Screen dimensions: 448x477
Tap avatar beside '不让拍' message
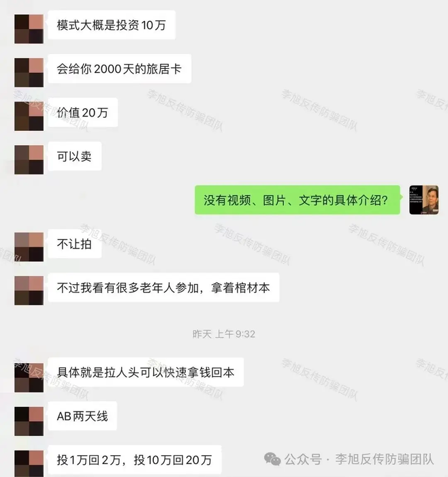[29, 247]
